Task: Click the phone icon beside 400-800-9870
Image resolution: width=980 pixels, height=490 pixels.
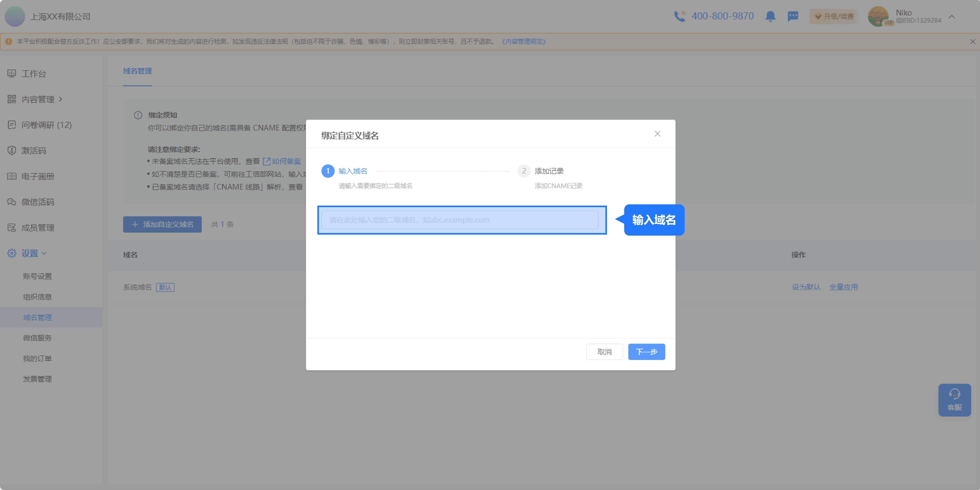Action: (x=680, y=16)
